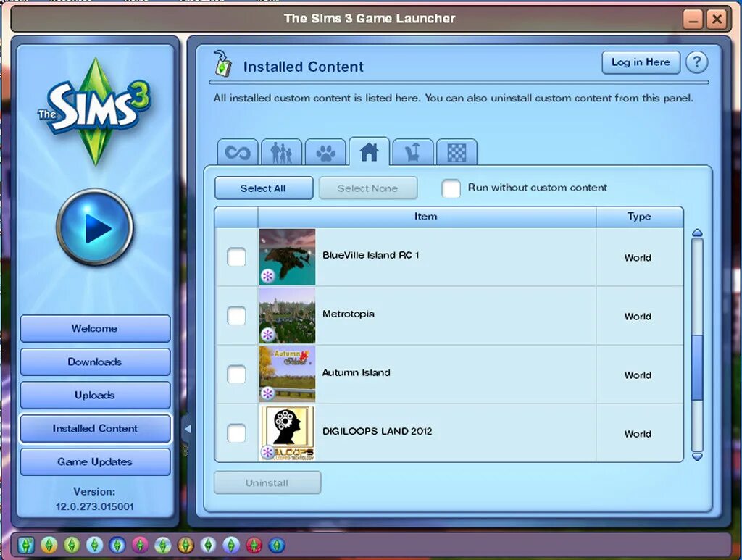Select the Metrotopia name text

(x=349, y=314)
